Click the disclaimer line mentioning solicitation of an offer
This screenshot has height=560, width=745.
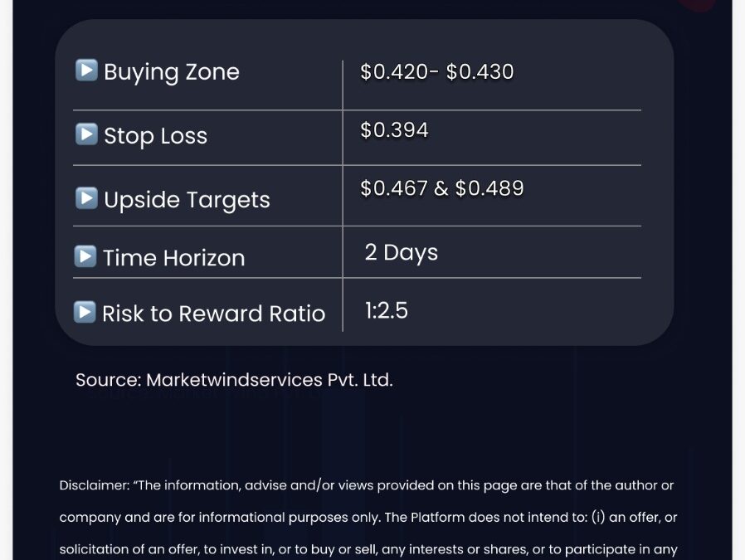pos(368,549)
